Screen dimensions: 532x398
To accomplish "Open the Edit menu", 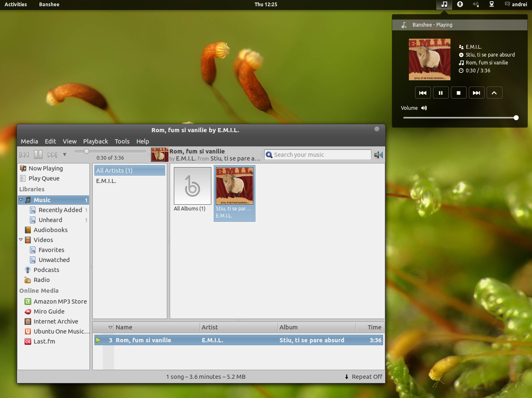I will pyautogui.click(x=50, y=141).
